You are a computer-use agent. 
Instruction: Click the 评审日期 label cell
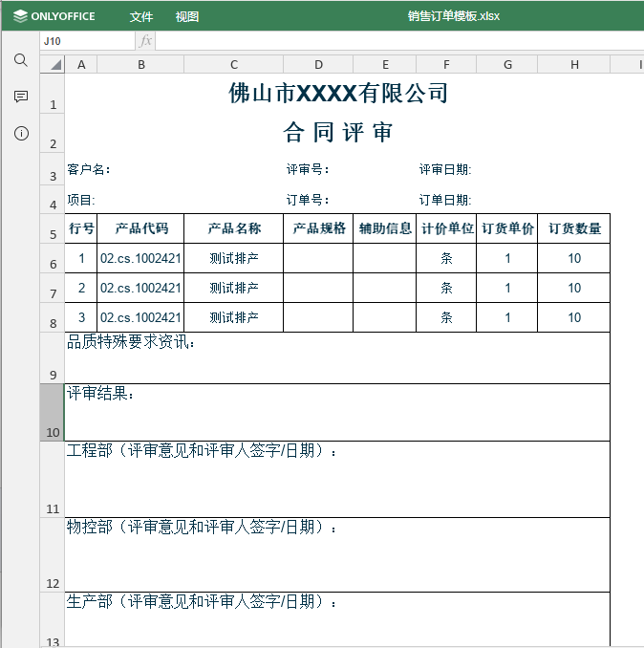tap(445, 170)
